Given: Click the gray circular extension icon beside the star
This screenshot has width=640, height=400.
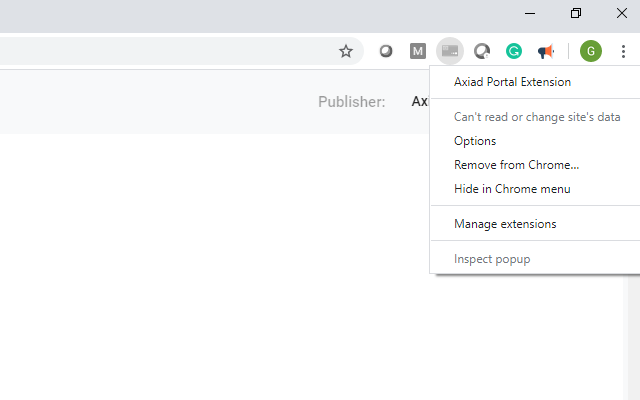Looking at the screenshot, I should click(386, 51).
